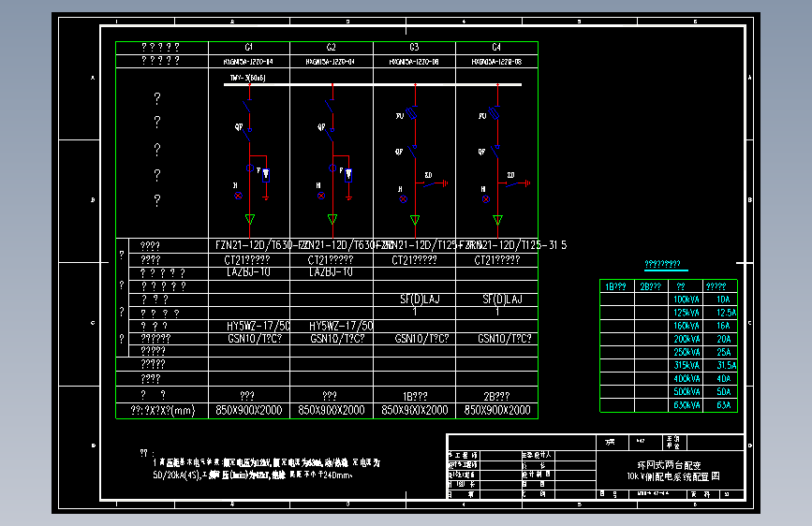The image size is (812, 526).
Task: Click GSN10/T?C? in the G1 column
Action: [255, 339]
